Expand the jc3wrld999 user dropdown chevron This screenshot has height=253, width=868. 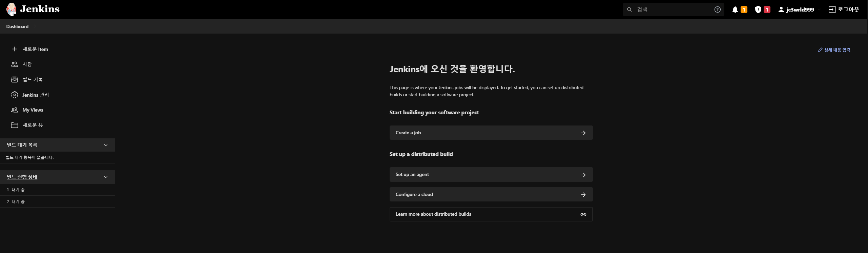pos(819,9)
